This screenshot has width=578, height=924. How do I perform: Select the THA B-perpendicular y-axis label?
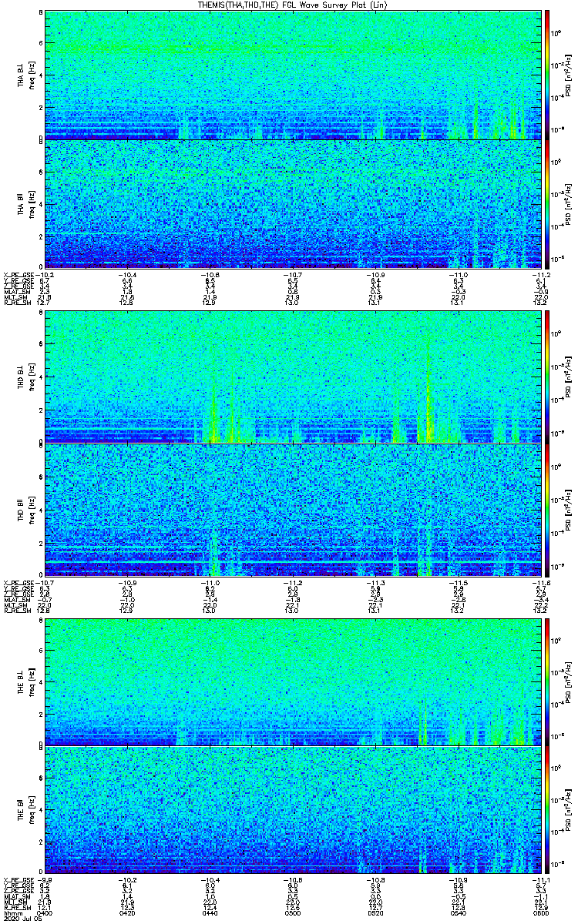22,75
